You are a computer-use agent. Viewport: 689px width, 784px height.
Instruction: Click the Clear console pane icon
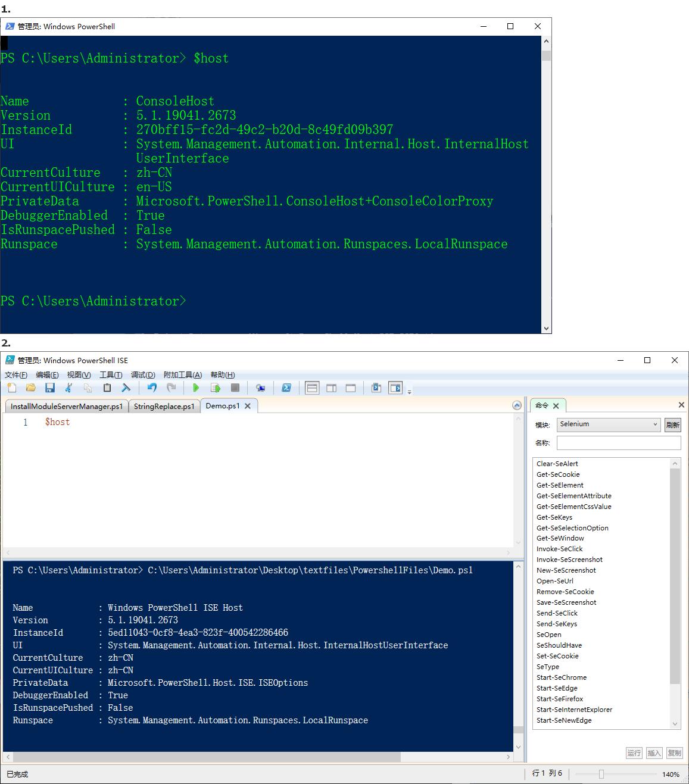tap(126, 388)
